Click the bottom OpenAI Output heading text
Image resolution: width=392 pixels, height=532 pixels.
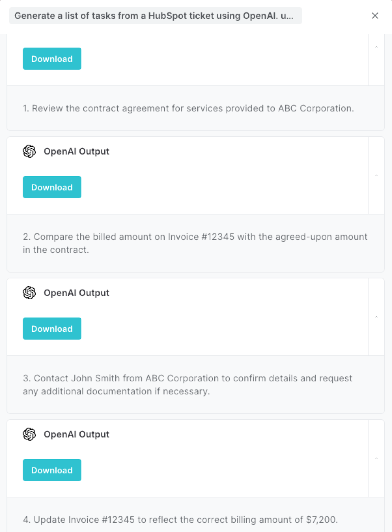(x=76, y=434)
